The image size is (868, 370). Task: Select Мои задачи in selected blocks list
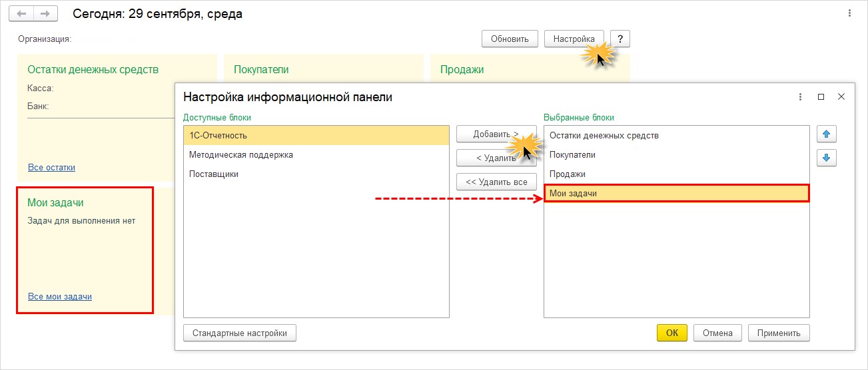pyautogui.click(x=677, y=194)
